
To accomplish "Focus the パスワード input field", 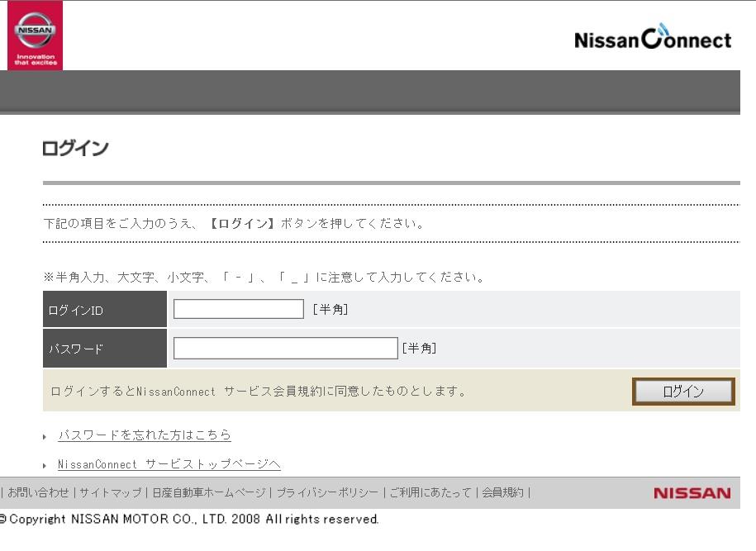I will pos(285,348).
